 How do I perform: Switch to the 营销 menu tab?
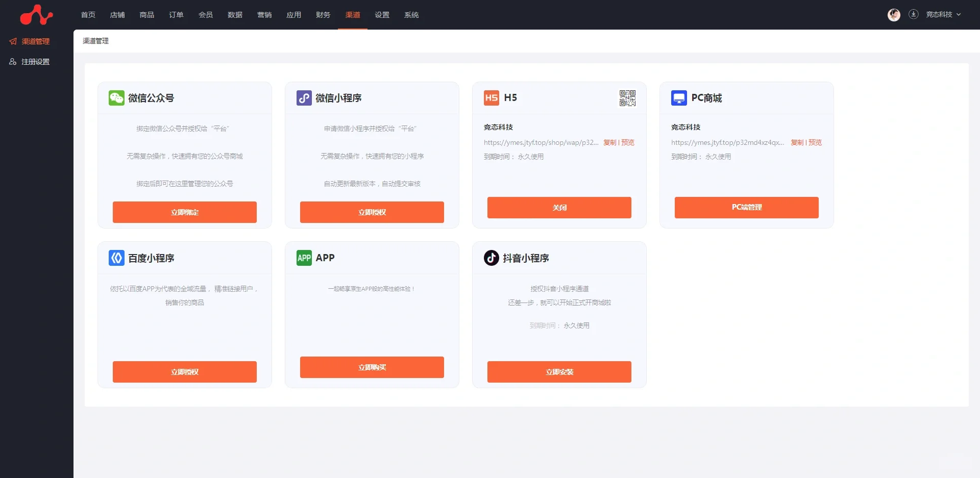point(264,15)
